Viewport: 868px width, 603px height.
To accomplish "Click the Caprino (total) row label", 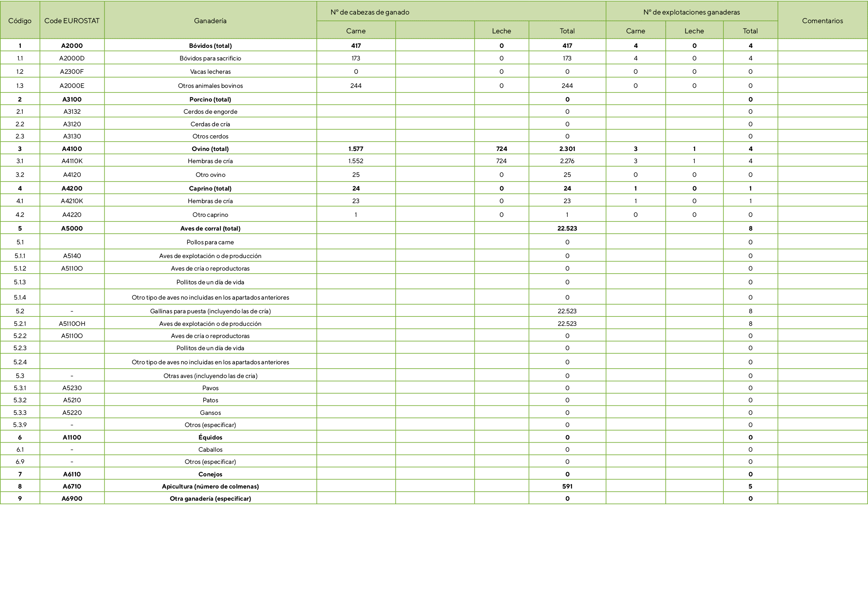I will click(210, 189).
